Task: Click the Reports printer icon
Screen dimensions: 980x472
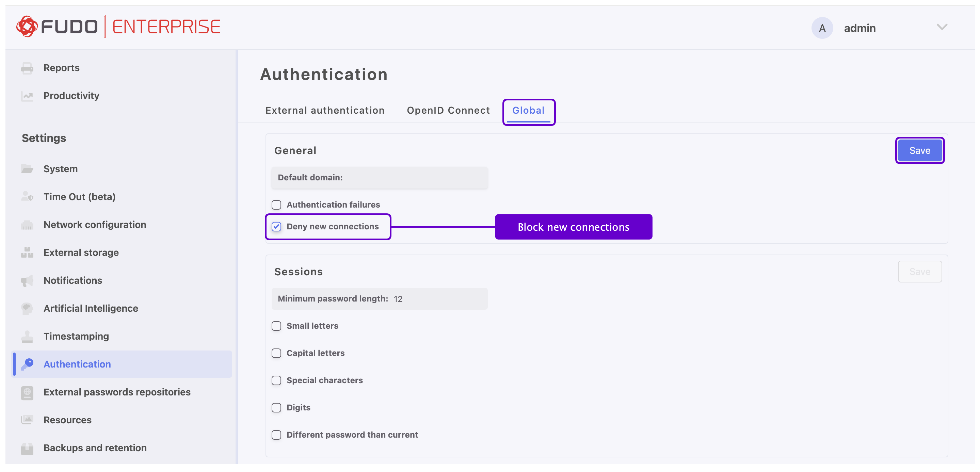Action: tap(27, 68)
